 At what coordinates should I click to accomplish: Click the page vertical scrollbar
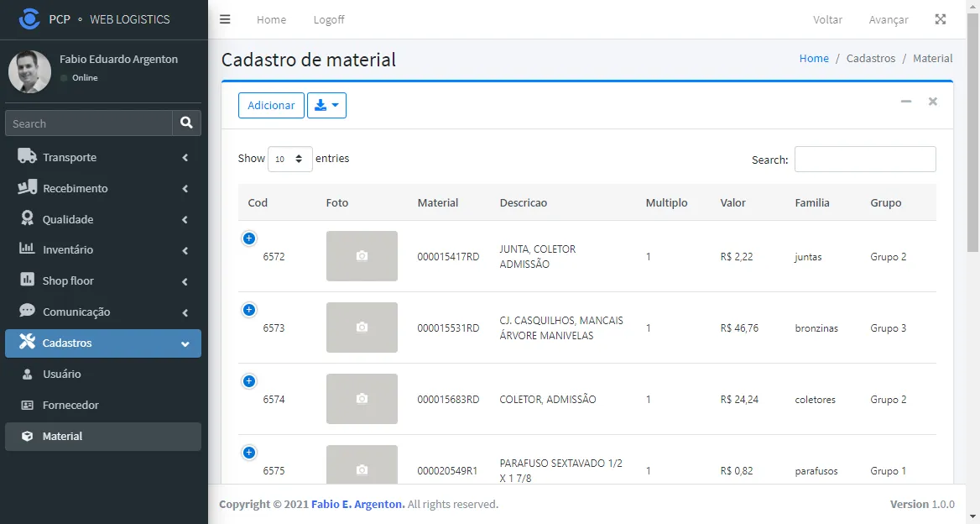pos(973,132)
